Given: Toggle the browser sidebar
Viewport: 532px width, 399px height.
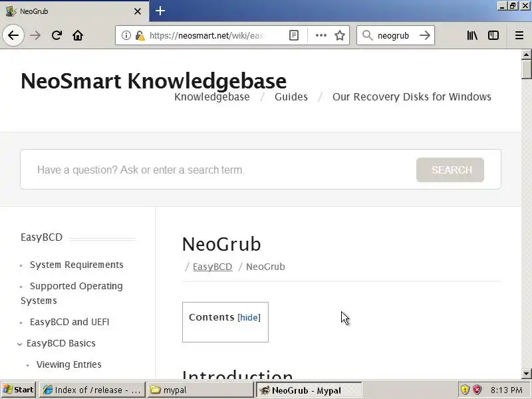Looking at the screenshot, I should pyautogui.click(x=493, y=35).
